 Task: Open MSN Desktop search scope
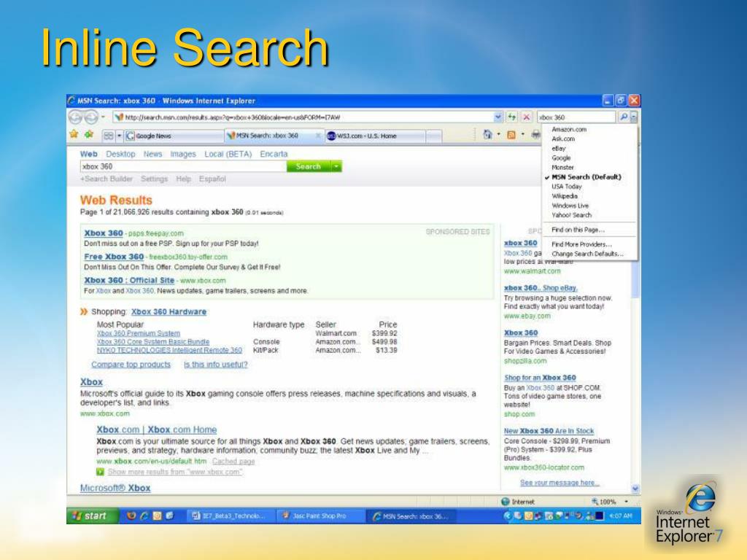click(x=120, y=155)
